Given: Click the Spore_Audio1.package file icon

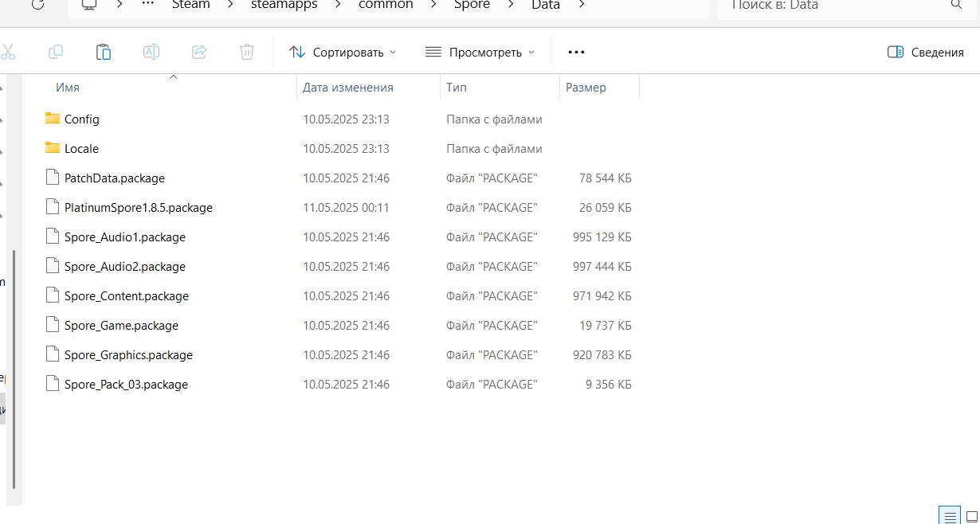Looking at the screenshot, I should tap(53, 237).
